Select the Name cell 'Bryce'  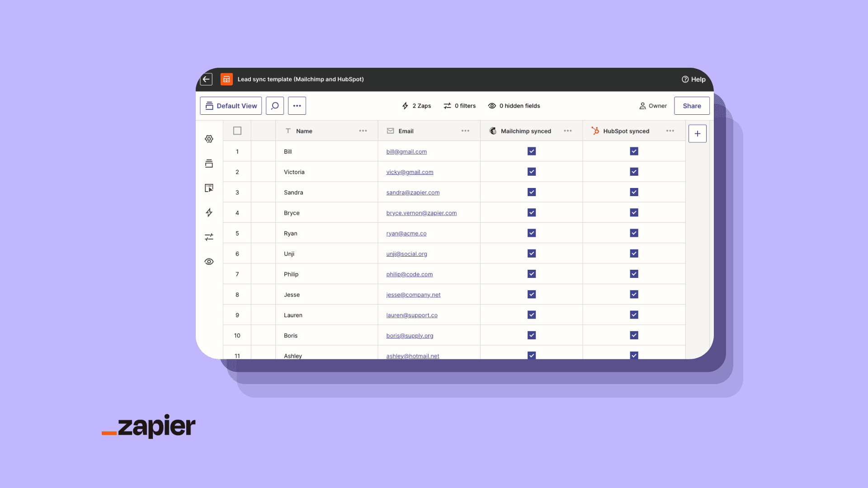pos(326,213)
